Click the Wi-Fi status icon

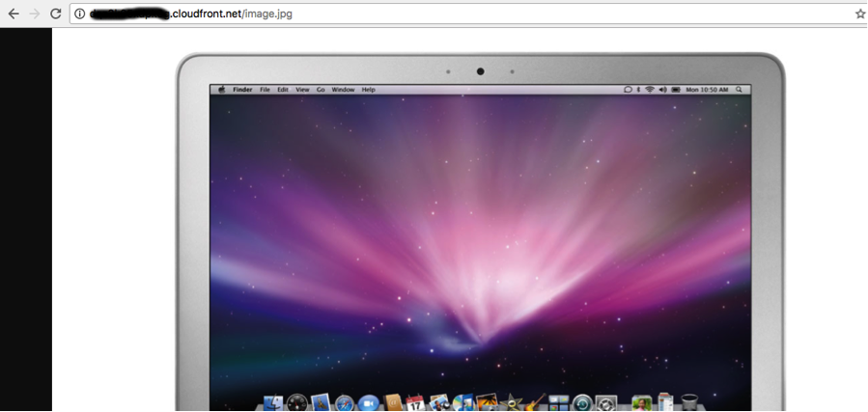tap(650, 89)
